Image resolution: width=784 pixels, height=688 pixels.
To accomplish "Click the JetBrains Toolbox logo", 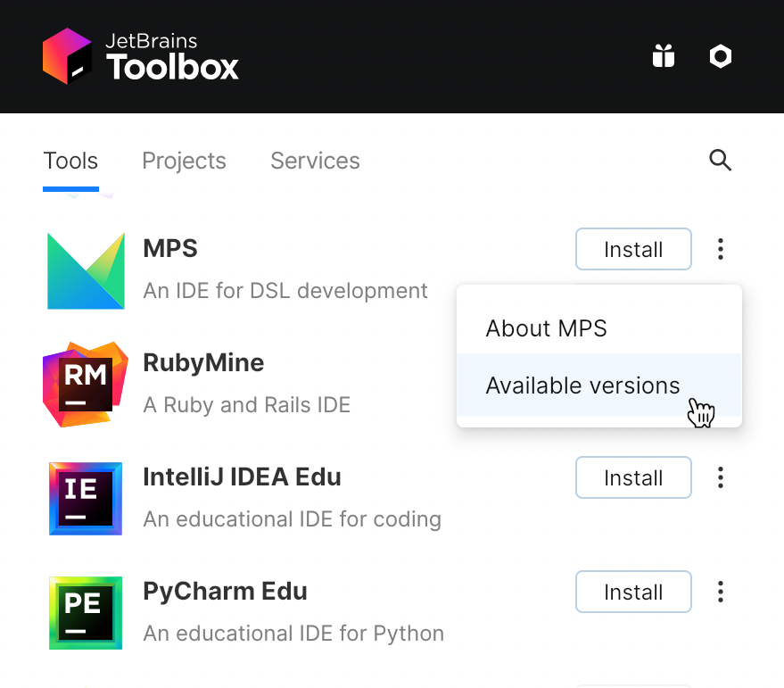I will pos(140,55).
